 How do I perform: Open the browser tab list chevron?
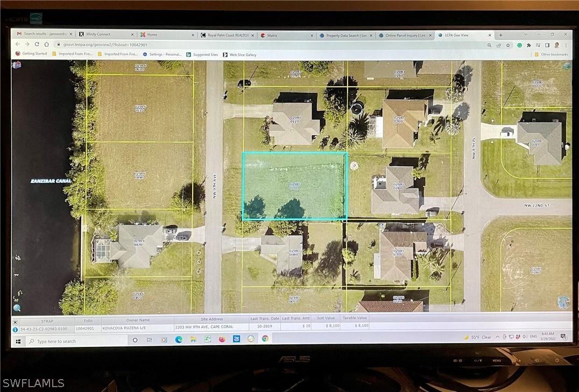pyautogui.click(x=525, y=34)
